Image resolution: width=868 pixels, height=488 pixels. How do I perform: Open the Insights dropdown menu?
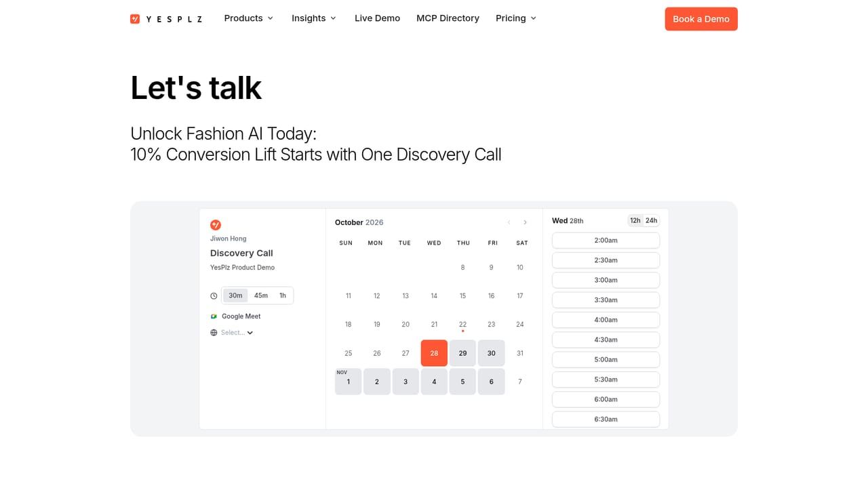tap(314, 18)
